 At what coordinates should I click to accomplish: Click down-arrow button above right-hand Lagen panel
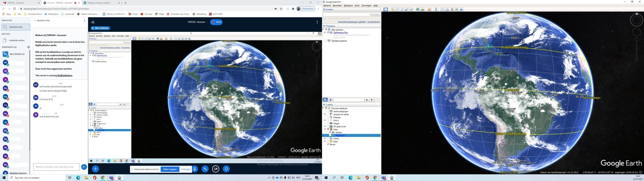(372, 100)
